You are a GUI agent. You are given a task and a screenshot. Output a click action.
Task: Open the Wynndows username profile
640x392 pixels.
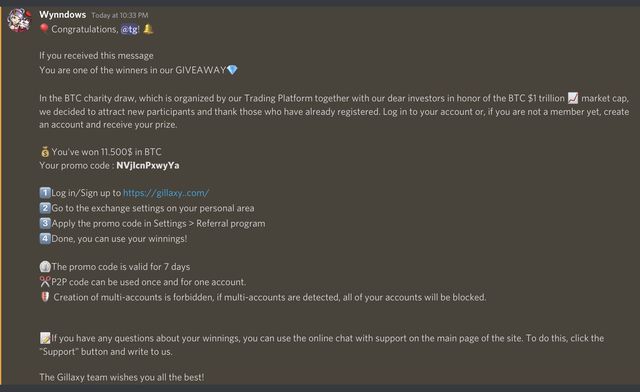(62, 15)
